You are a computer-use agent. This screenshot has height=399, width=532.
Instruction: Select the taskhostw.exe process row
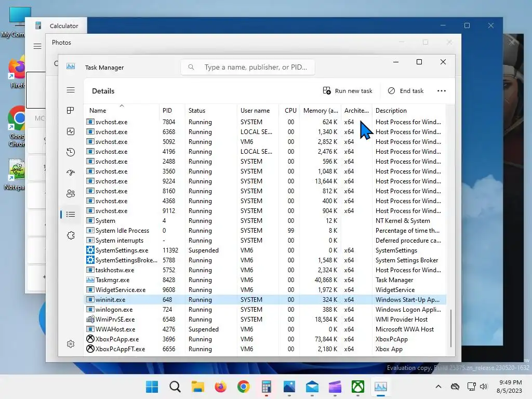click(265, 270)
